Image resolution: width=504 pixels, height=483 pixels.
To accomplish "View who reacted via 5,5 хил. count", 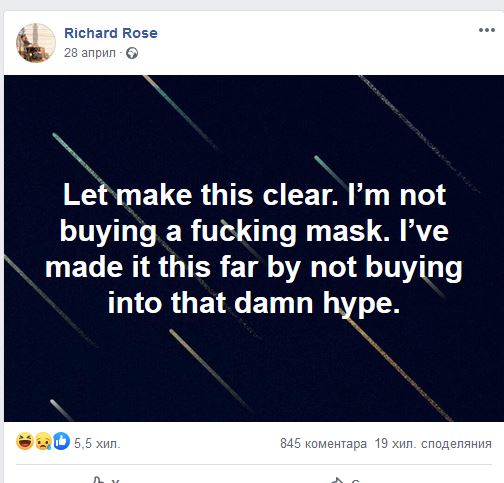I will tap(97, 444).
